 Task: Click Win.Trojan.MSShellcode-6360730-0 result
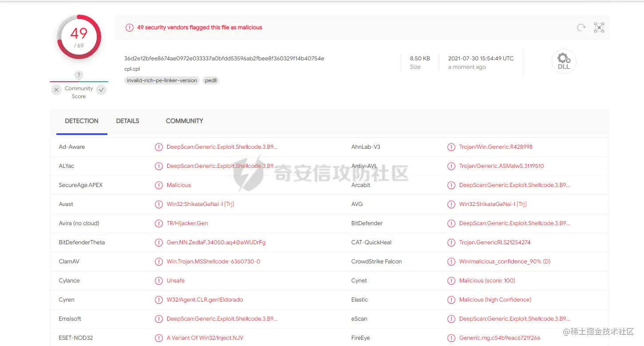click(213, 262)
